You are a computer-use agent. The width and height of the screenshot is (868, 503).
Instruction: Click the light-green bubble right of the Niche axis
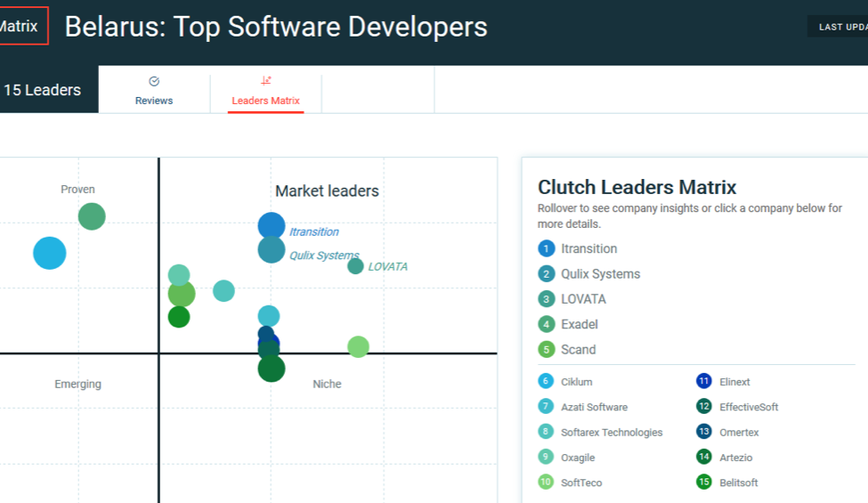coord(358,347)
